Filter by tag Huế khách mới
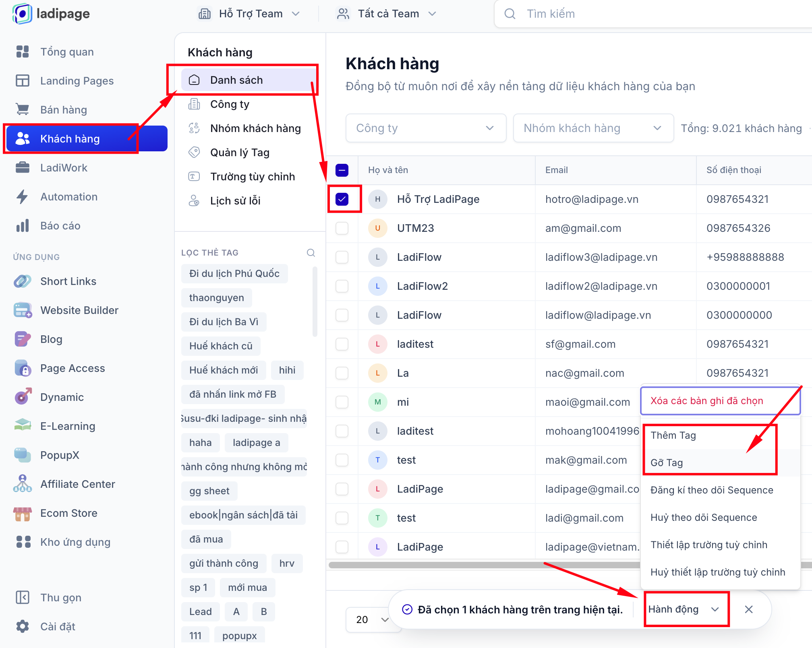812x648 pixels. point(224,370)
